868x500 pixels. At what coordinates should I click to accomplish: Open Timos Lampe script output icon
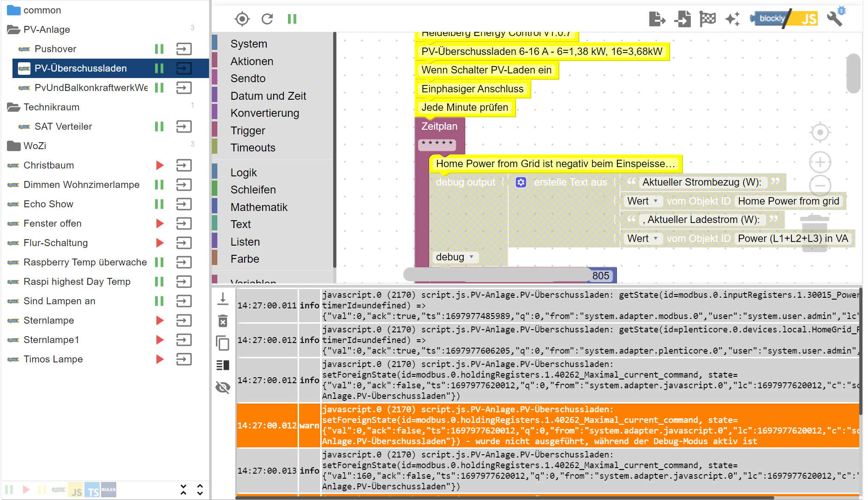(184, 359)
